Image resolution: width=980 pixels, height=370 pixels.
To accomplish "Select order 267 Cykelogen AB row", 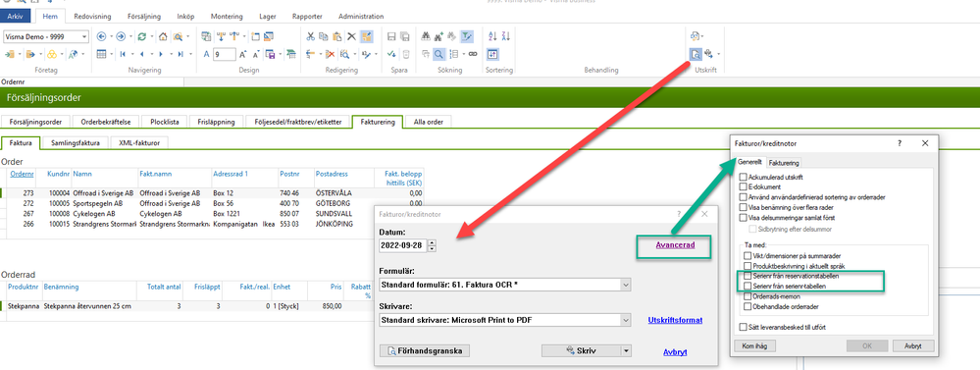I will point(213,213).
